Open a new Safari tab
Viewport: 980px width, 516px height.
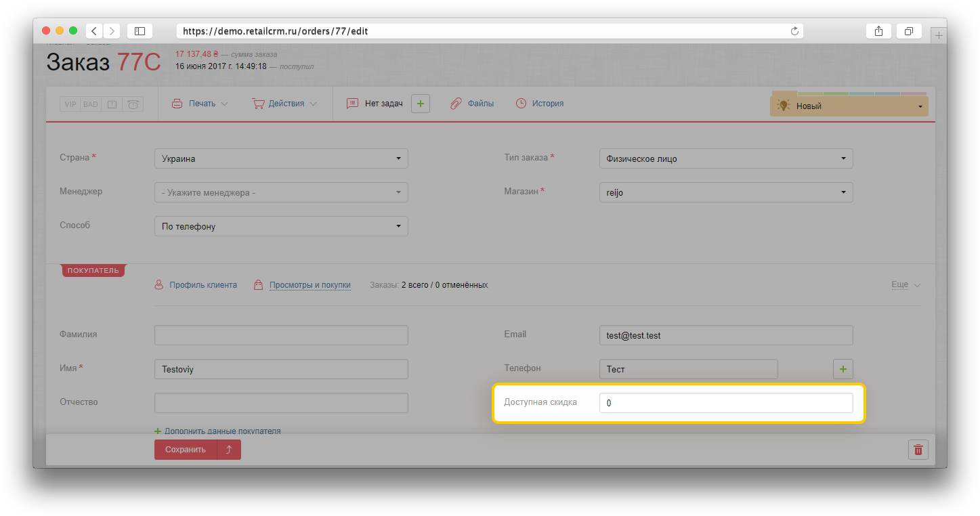(939, 36)
